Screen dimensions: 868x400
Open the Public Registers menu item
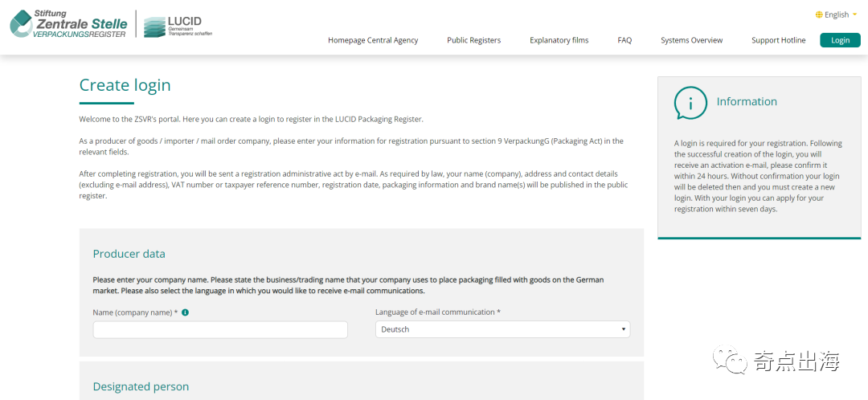[473, 40]
